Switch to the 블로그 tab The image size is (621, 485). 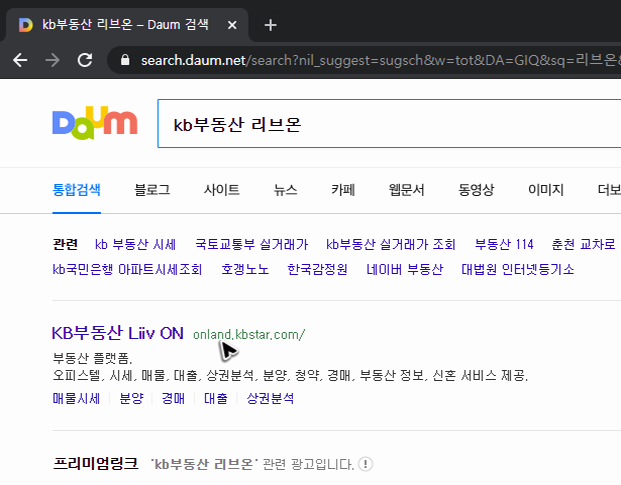(152, 190)
